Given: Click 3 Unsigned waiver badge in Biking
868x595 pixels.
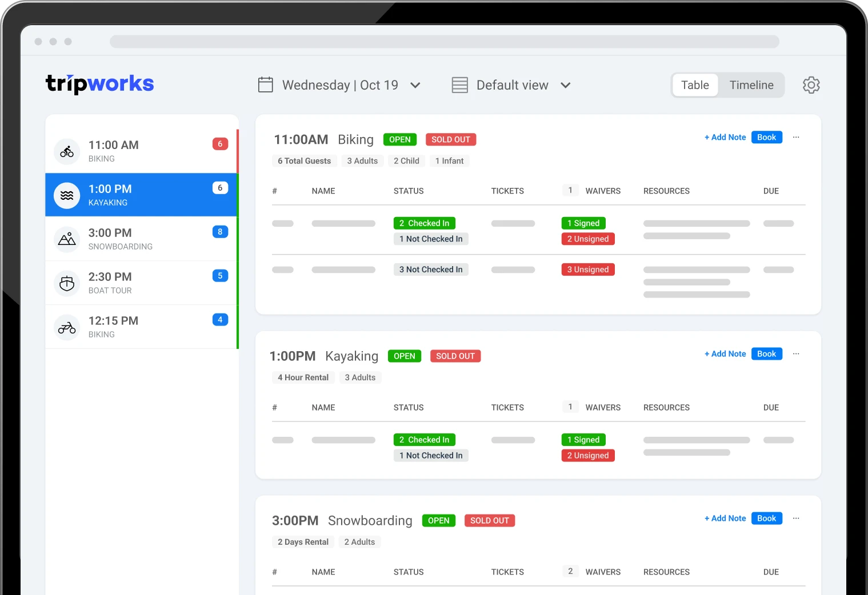Looking at the screenshot, I should tap(588, 270).
